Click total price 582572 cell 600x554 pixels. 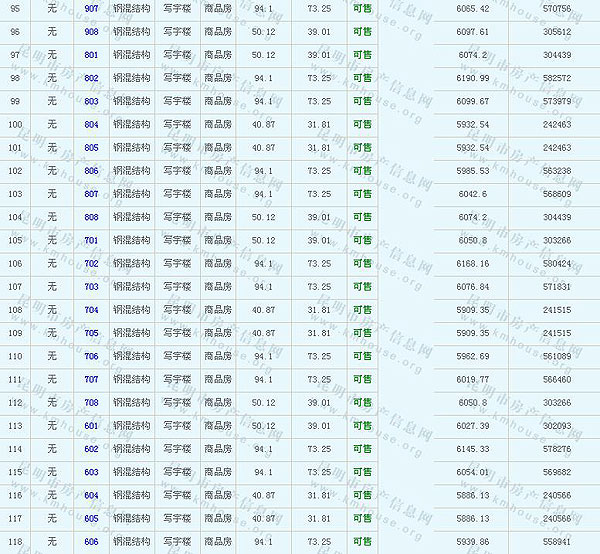tap(556, 78)
